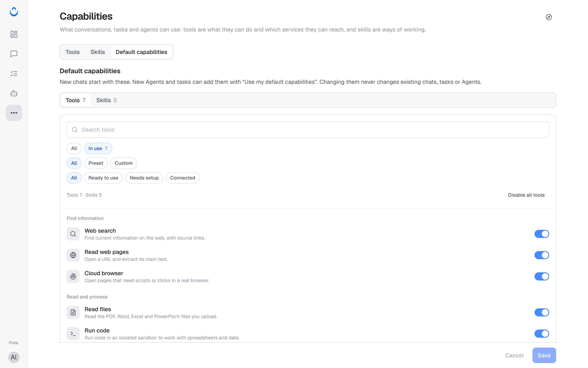Click Disable all tools
This screenshot has height=368, width=588.
(x=526, y=195)
